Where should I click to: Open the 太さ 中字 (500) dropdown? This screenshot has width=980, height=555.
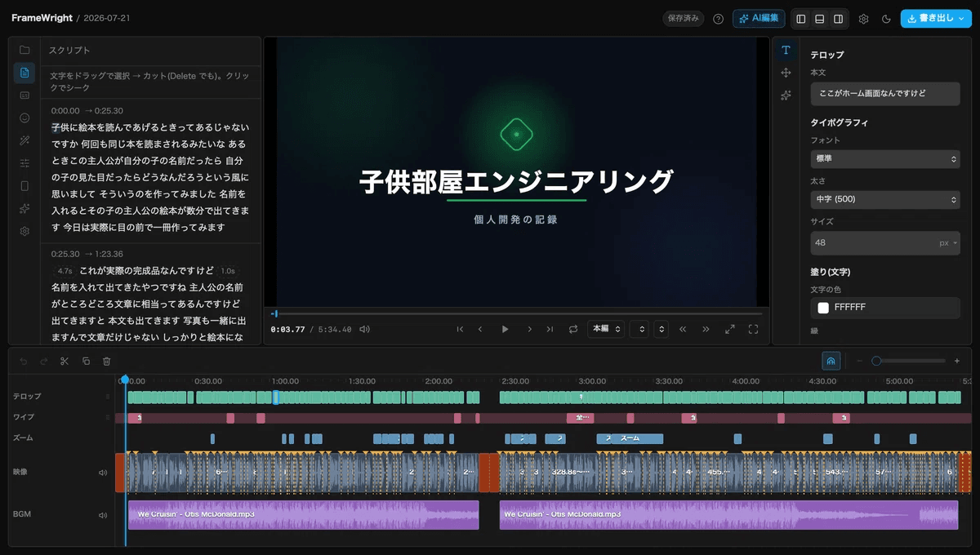coord(885,199)
